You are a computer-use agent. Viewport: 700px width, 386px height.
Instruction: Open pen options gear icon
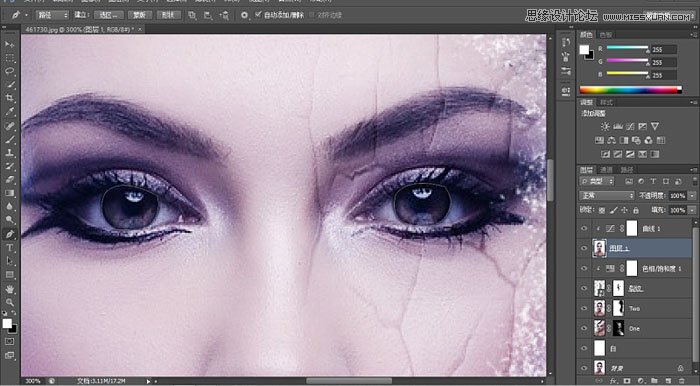(x=244, y=15)
